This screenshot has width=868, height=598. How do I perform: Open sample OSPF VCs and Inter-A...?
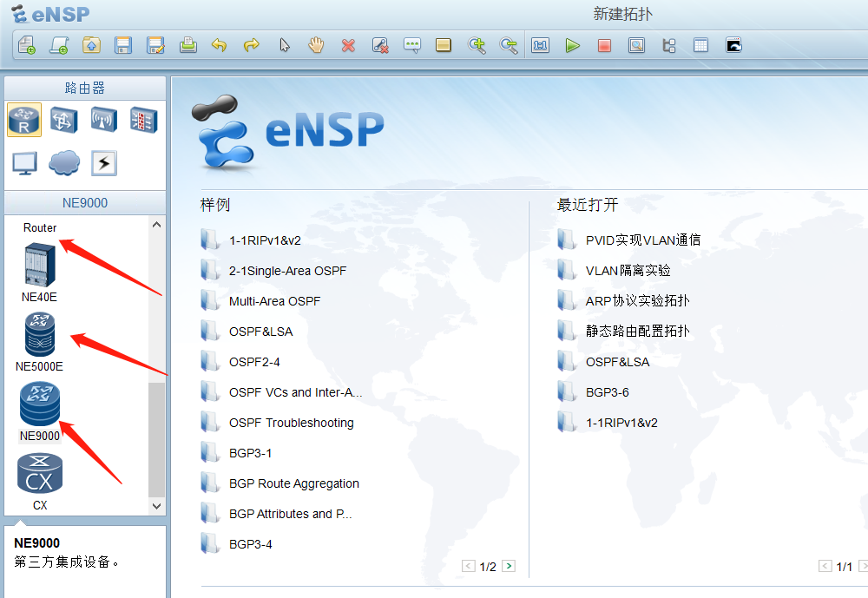(295, 392)
